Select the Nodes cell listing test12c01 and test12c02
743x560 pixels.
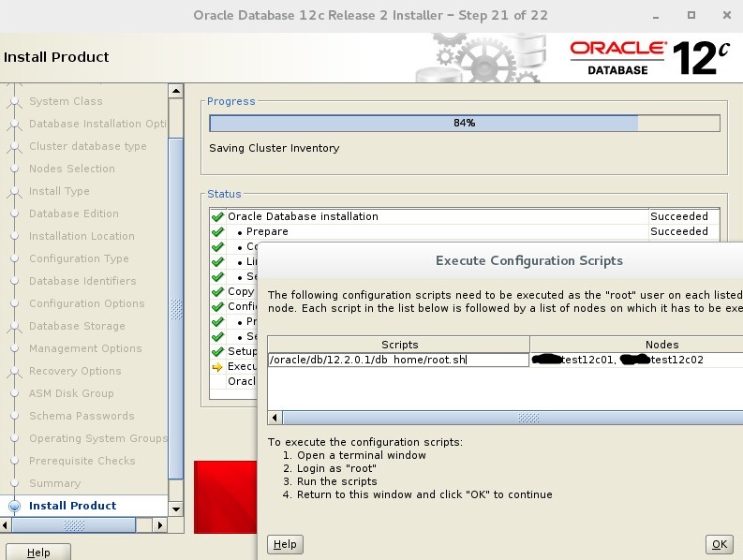point(636,360)
